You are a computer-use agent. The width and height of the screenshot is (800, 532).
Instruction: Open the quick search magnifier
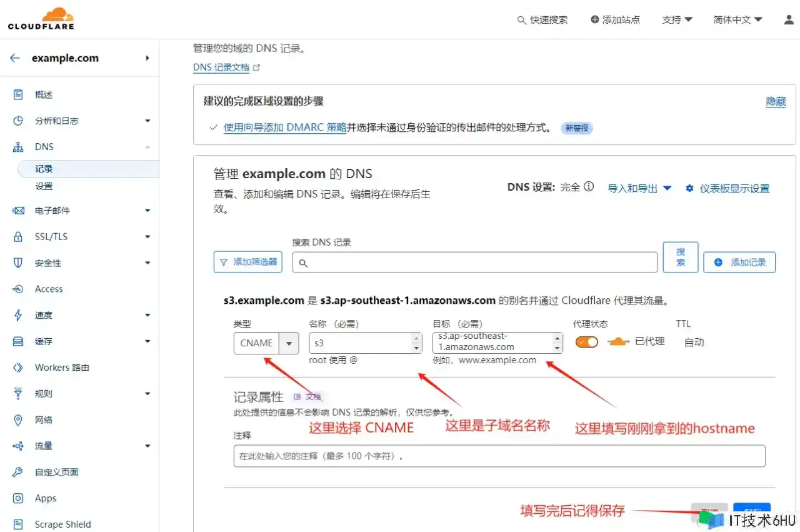point(522,20)
